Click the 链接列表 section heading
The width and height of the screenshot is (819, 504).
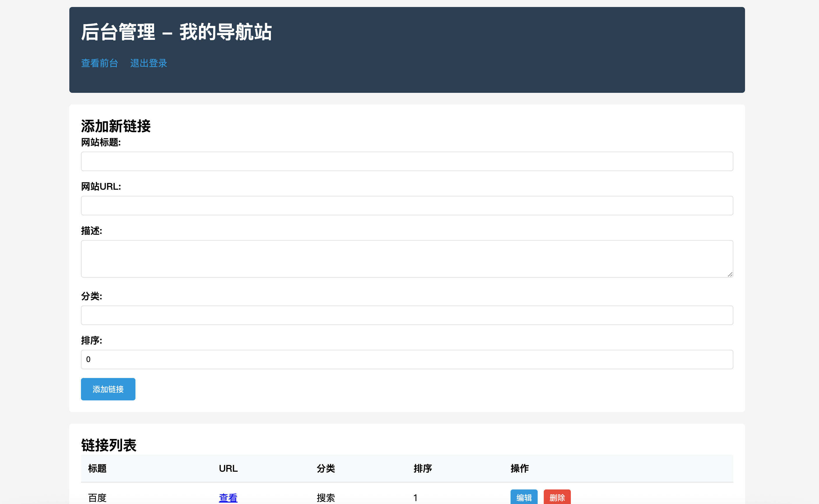[108, 445]
